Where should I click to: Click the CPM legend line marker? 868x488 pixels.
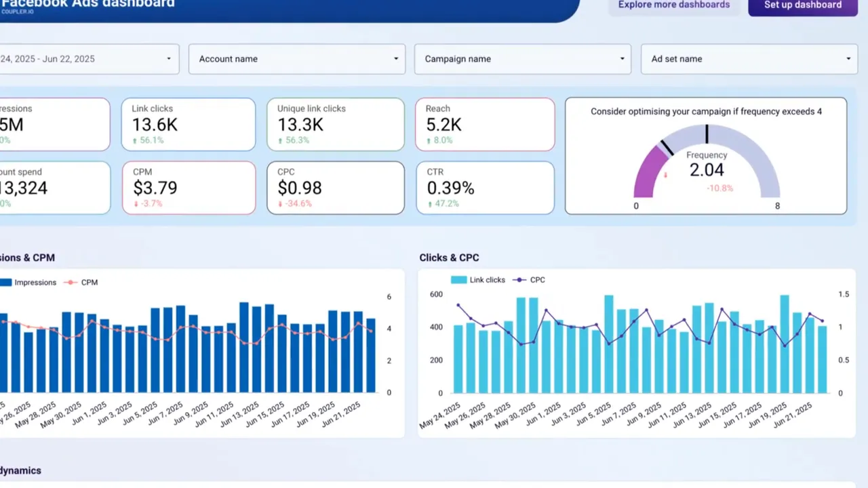click(71, 283)
